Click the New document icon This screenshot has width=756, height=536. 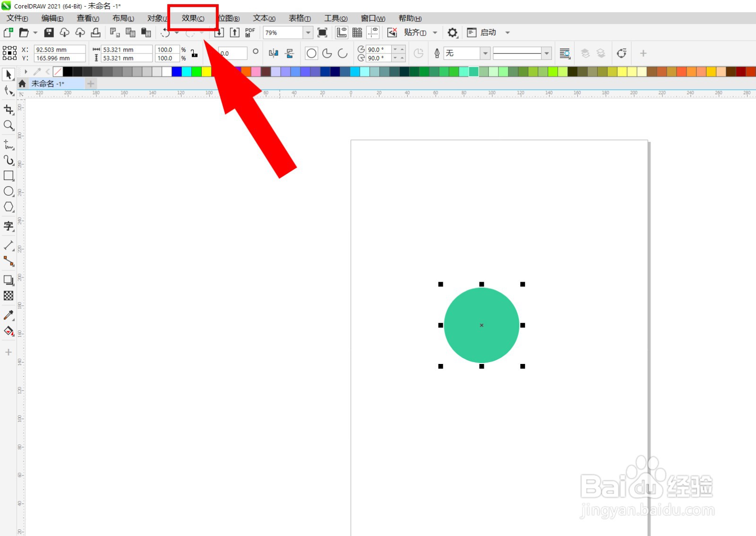tap(9, 32)
